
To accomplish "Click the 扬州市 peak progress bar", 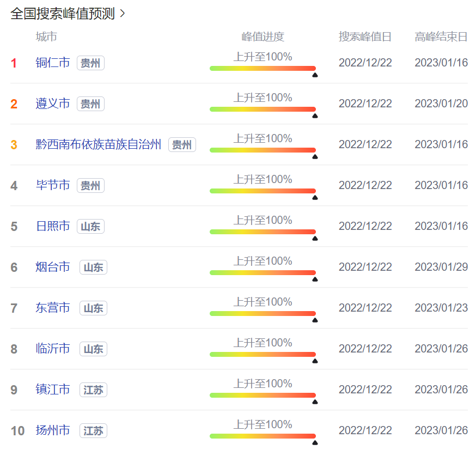I will (x=263, y=436).
